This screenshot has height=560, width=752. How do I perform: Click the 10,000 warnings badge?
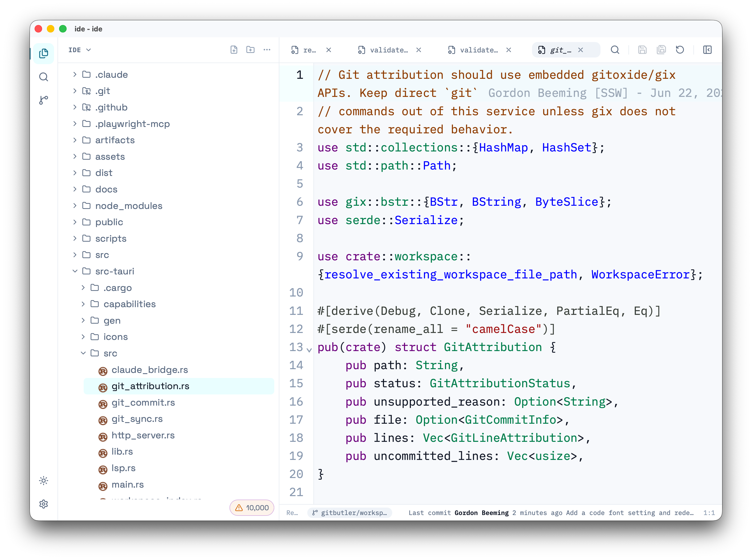tap(252, 508)
